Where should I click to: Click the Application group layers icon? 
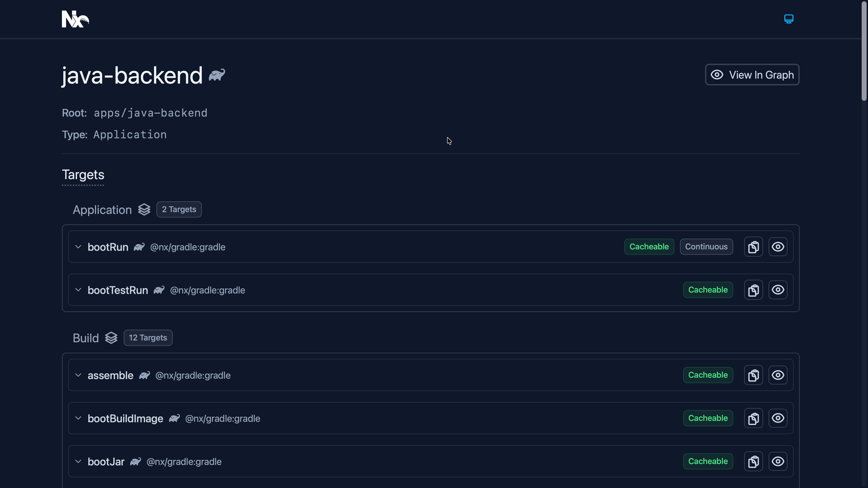coord(144,209)
